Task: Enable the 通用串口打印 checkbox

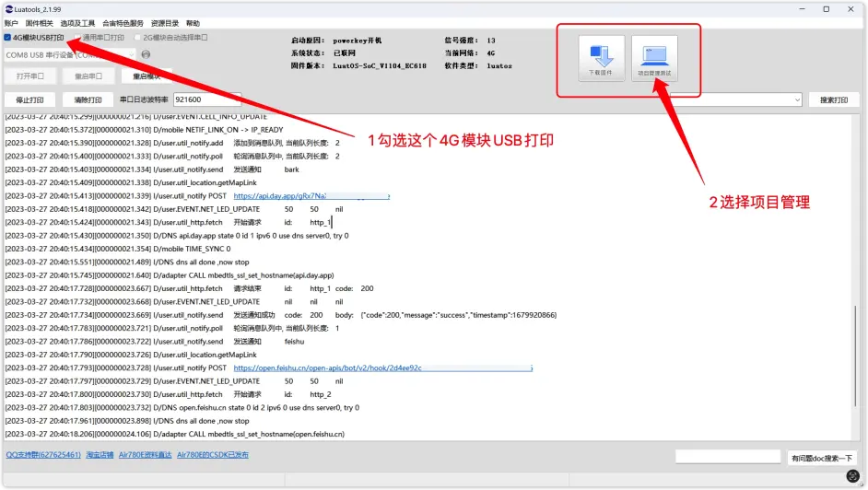Action: [78, 38]
